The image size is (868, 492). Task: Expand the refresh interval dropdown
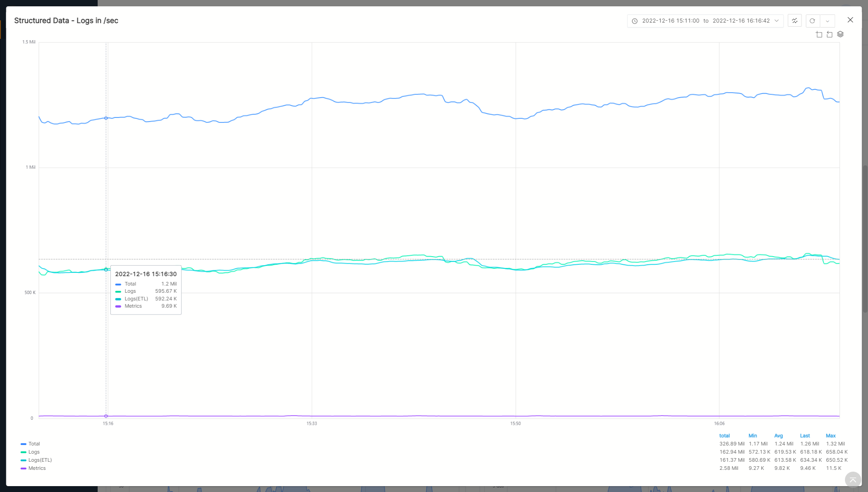click(827, 21)
